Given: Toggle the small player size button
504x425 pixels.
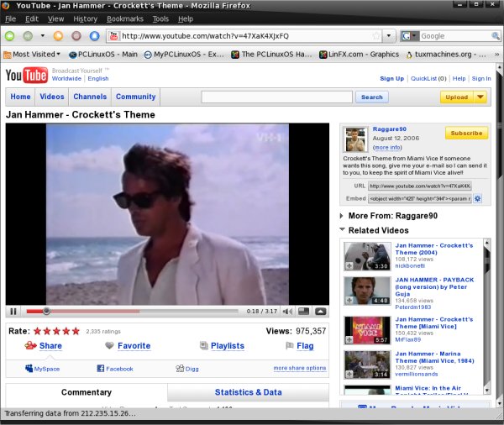Looking at the screenshot, I should 303,312.
